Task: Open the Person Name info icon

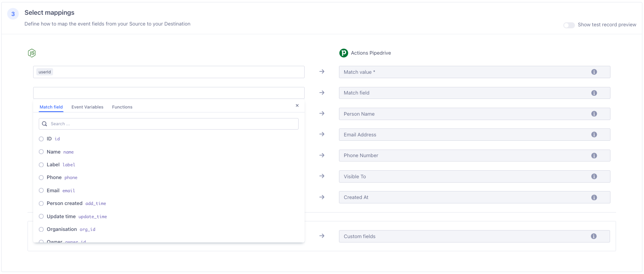Action: (594, 114)
